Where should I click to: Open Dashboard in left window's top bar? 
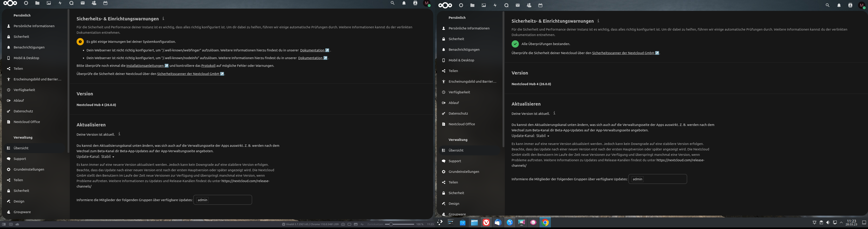(26, 3)
